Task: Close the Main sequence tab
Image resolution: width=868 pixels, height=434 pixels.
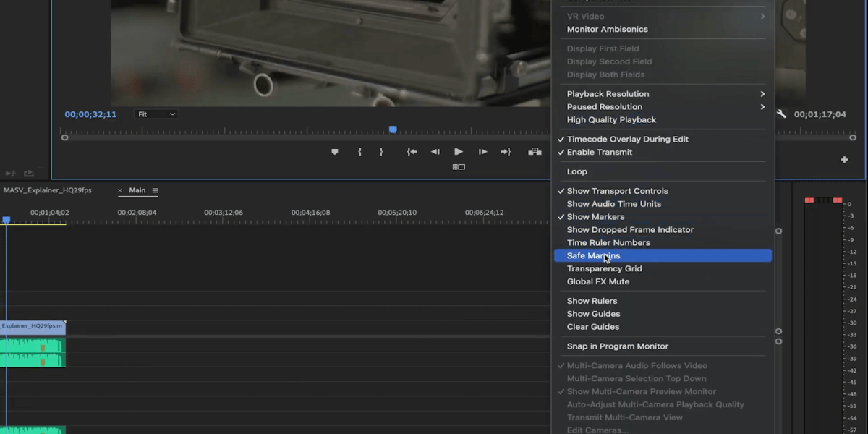Action: pyautogui.click(x=120, y=191)
